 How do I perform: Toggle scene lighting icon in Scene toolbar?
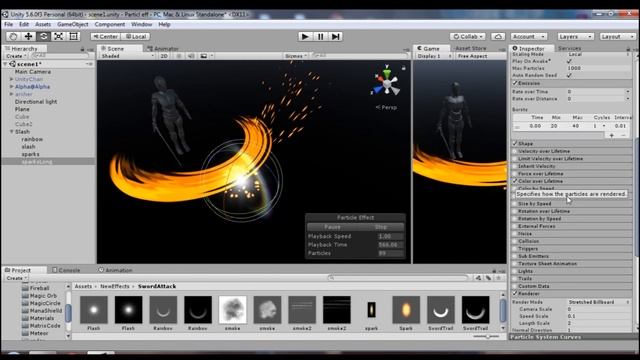click(x=179, y=56)
